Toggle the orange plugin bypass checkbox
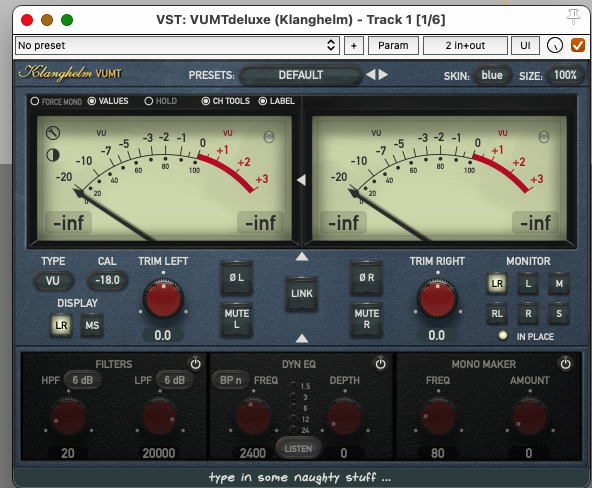The width and height of the screenshot is (592, 488). coord(578,46)
